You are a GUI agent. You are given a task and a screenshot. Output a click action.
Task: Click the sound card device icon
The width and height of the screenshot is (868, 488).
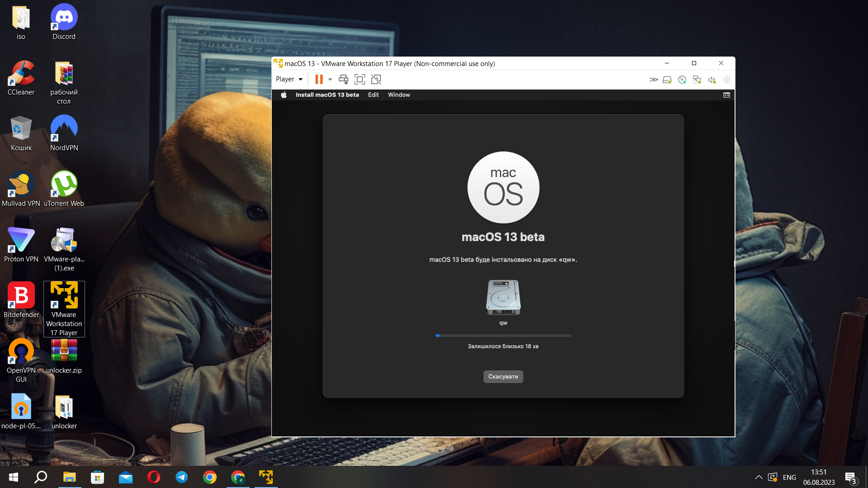[x=712, y=80]
